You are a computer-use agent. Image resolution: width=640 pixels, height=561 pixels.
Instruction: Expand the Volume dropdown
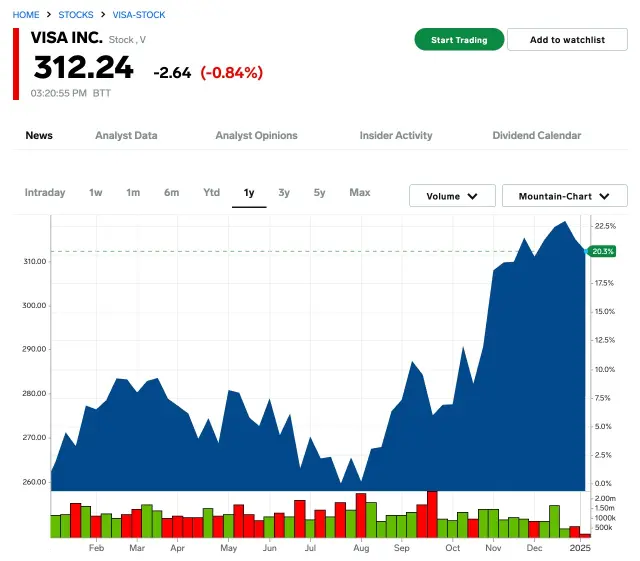pyautogui.click(x=452, y=196)
